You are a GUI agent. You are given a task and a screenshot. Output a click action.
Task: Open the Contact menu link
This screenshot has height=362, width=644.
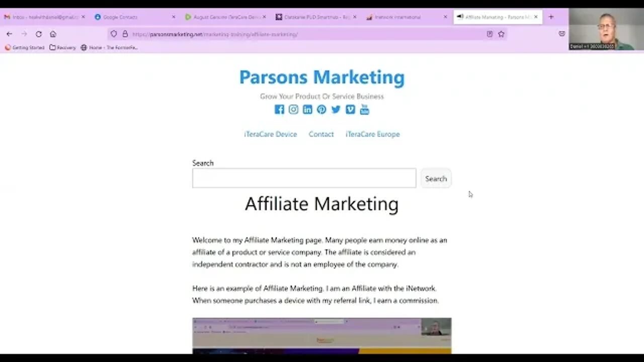pyautogui.click(x=321, y=134)
